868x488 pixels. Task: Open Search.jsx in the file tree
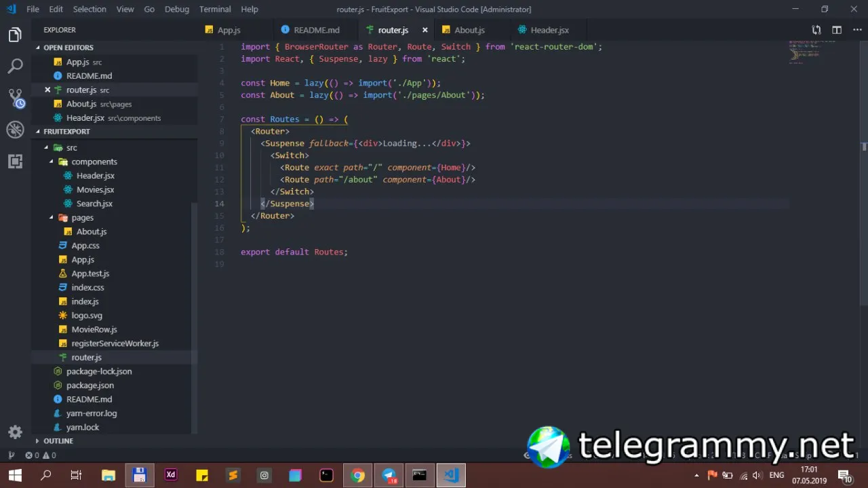click(x=94, y=204)
